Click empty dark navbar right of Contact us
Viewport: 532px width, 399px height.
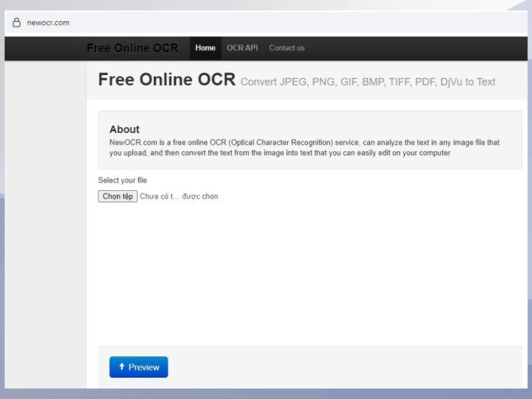pyautogui.click(x=412, y=48)
